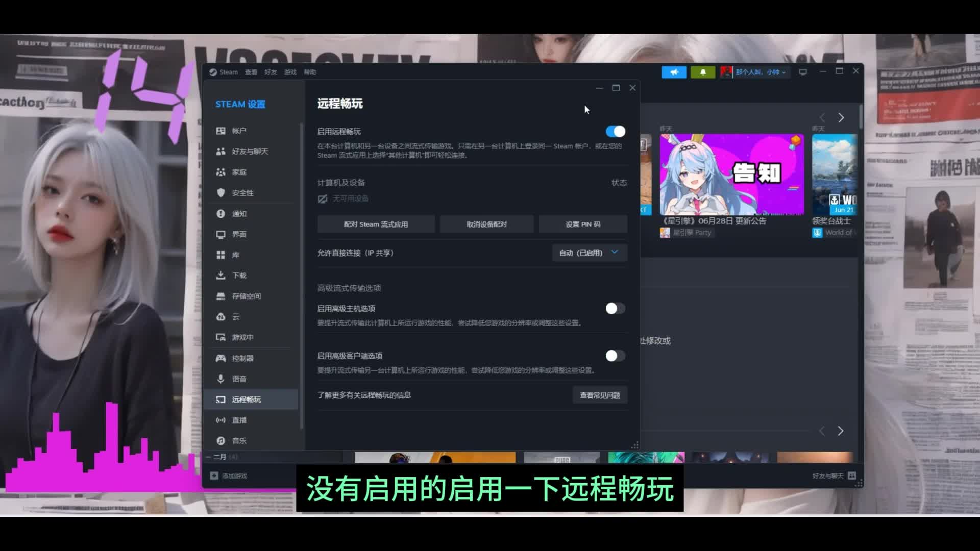Open Downloads settings via download icon
The width and height of the screenshot is (980, 551).
220,275
